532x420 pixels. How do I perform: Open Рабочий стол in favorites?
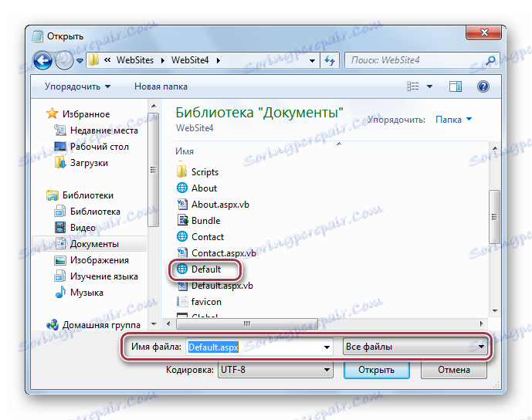pos(100,147)
